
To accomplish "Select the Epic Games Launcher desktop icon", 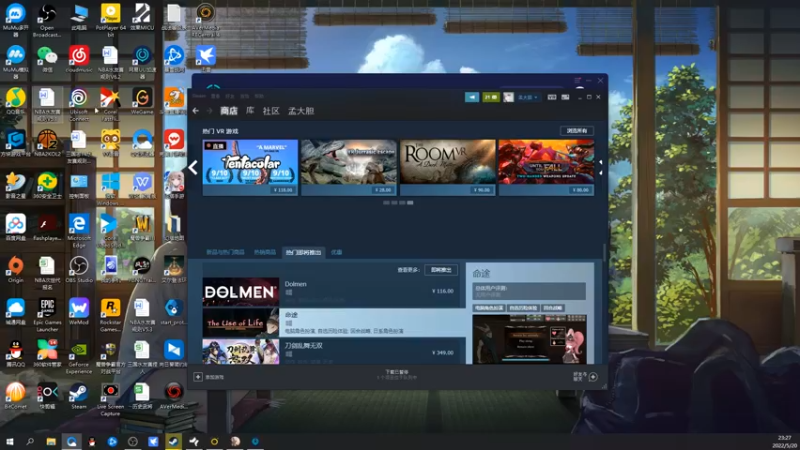I will [47, 315].
